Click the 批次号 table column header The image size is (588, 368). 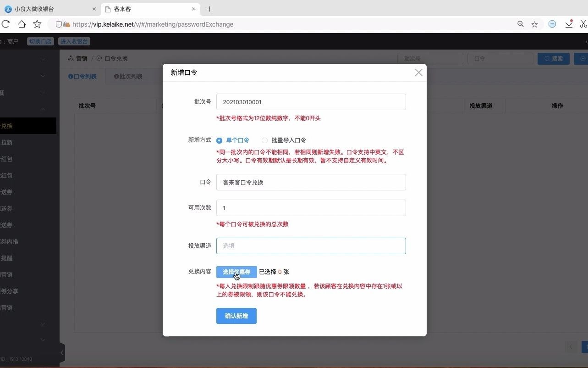point(87,106)
